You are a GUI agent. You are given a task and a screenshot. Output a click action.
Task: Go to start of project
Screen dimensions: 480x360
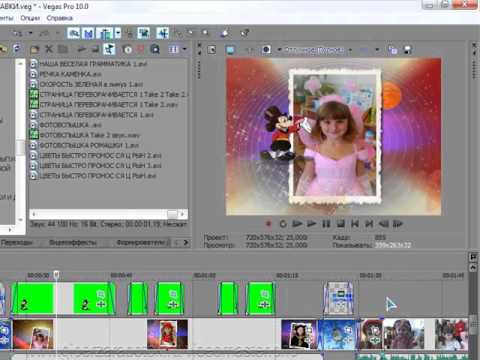click(x=355, y=224)
